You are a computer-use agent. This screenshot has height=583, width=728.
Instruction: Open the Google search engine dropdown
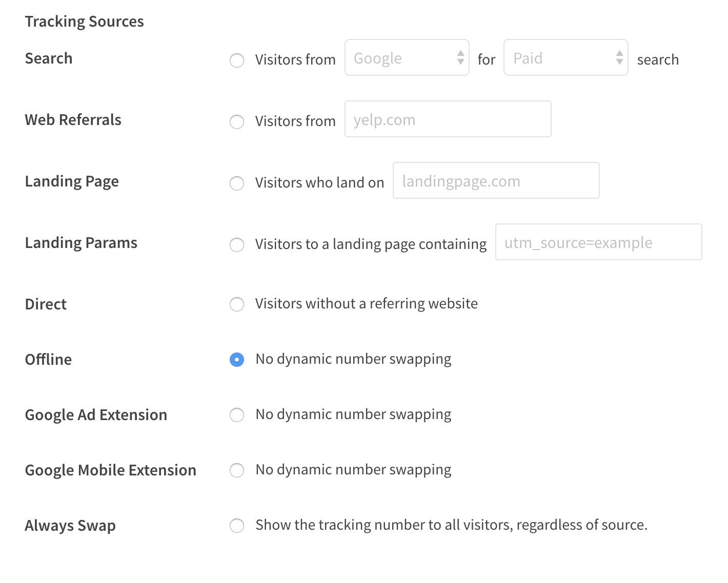coord(407,58)
